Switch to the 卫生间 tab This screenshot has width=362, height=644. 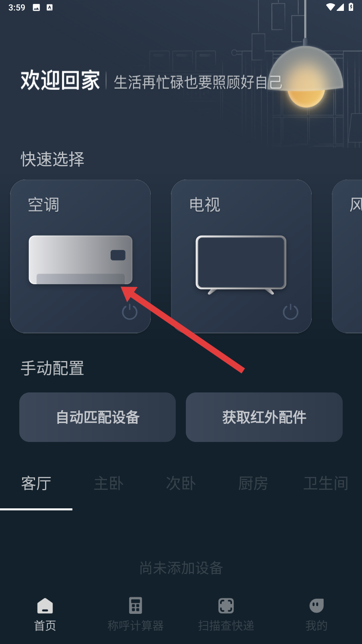[326, 483]
